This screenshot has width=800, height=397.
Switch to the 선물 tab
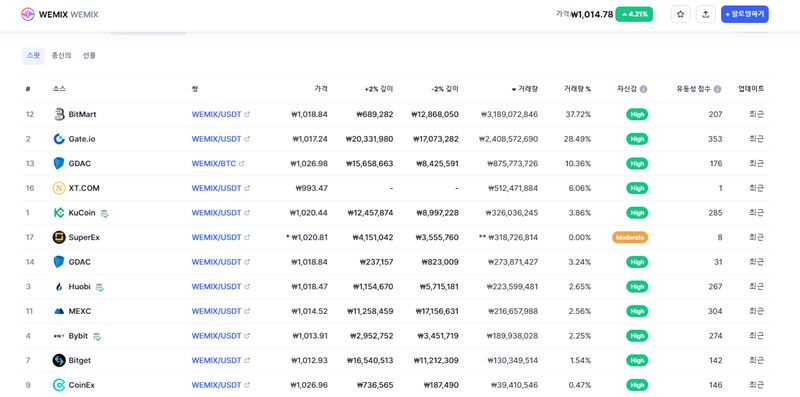pos(89,56)
